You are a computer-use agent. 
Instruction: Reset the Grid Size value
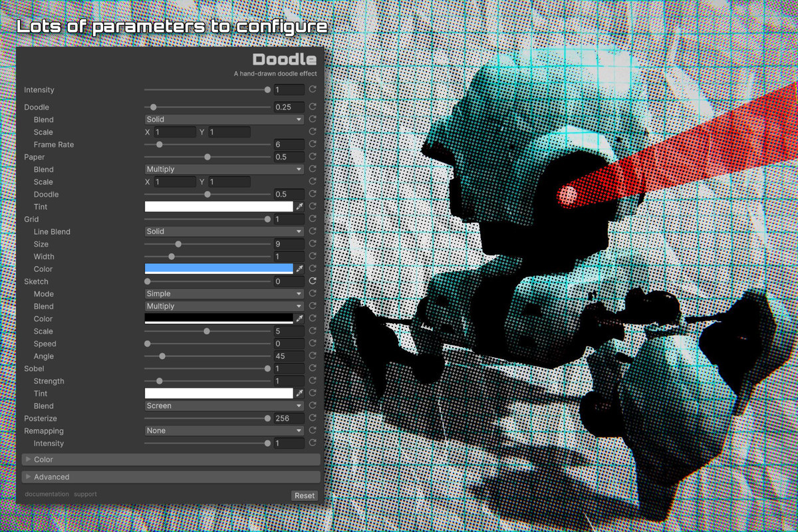click(312, 243)
